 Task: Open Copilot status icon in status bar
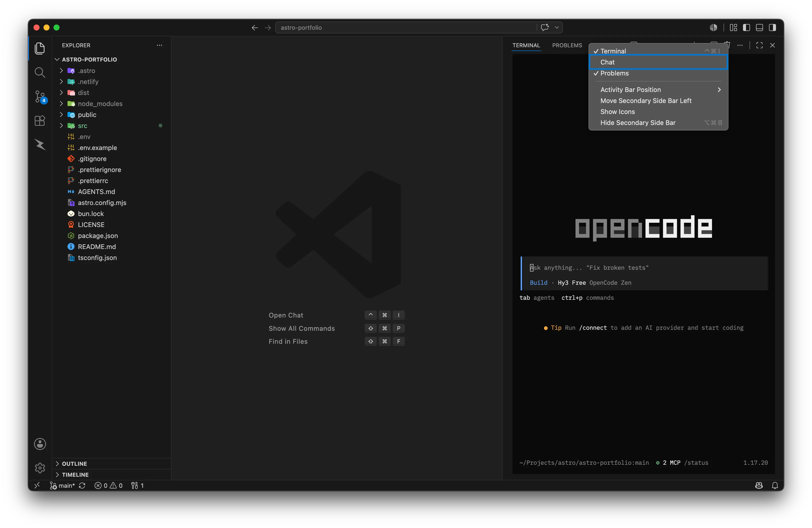pyautogui.click(x=759, y=485)
